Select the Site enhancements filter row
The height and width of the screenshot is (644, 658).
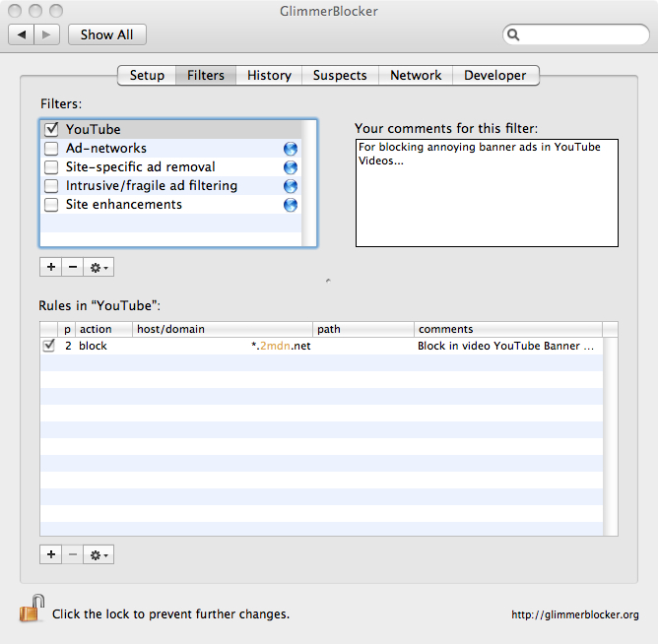(170, 204)
